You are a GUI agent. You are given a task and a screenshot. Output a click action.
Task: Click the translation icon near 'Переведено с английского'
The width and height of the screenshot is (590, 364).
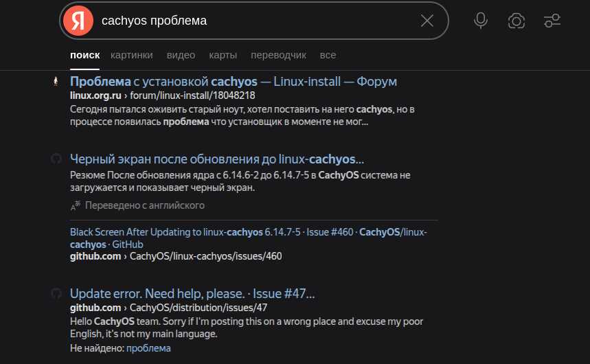tap(76, 205)
